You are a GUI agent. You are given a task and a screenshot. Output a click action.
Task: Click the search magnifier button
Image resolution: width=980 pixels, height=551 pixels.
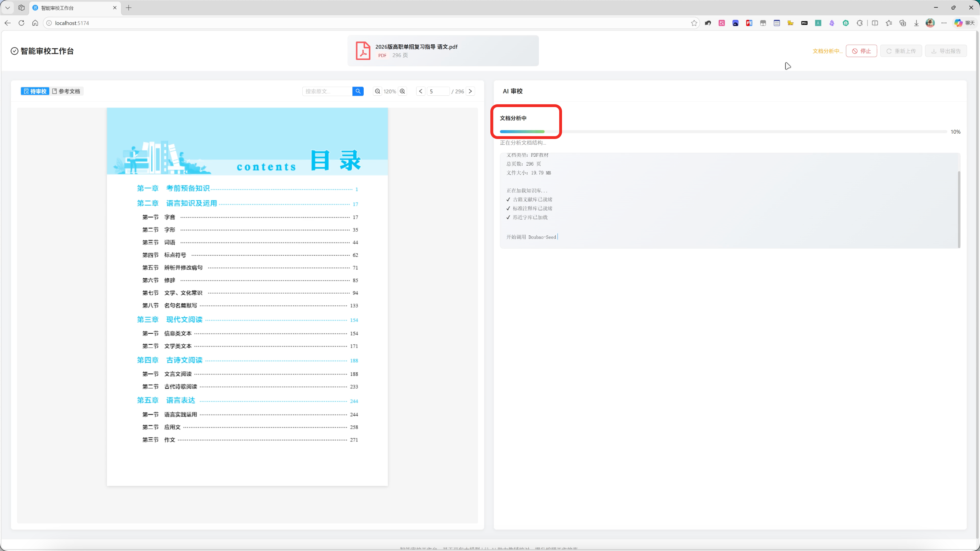pos(358,91)
